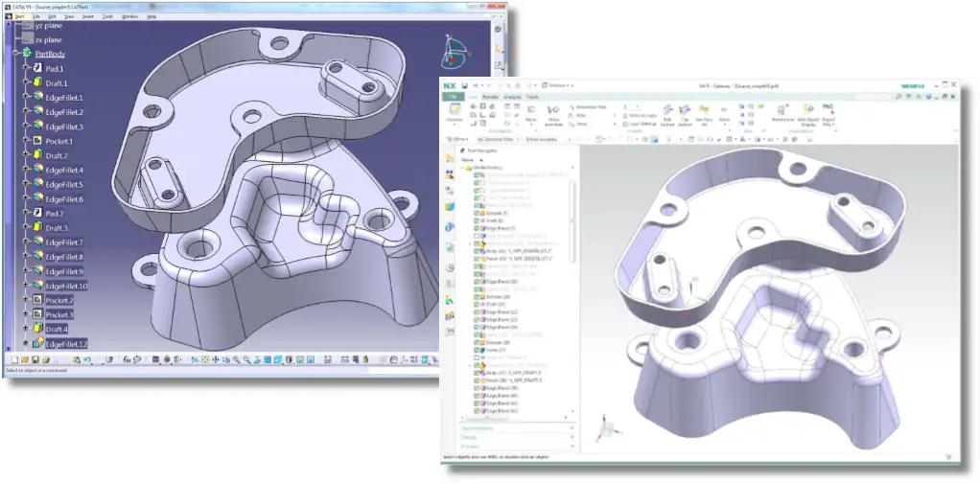Expand the Pad.1 node in CATIA tree
Image resolution: width=980 pixels, height=484 pixels.
26,69
